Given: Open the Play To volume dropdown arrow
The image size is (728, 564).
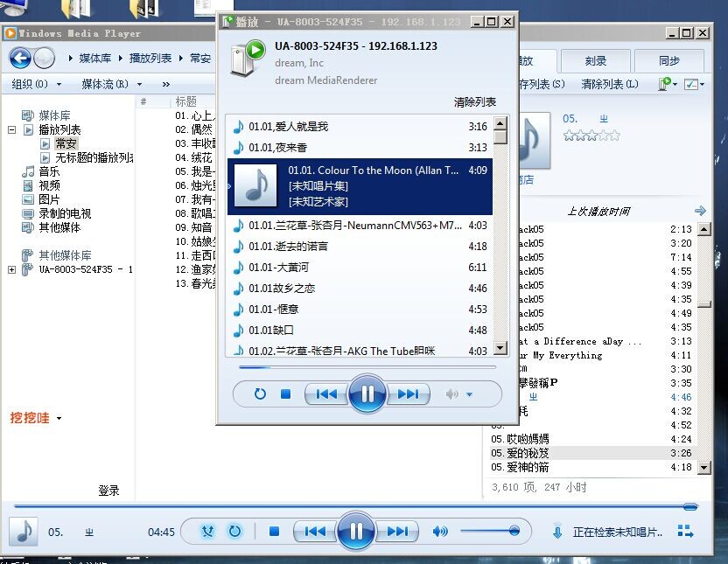Looking at the screenshot, I should 469,394.
